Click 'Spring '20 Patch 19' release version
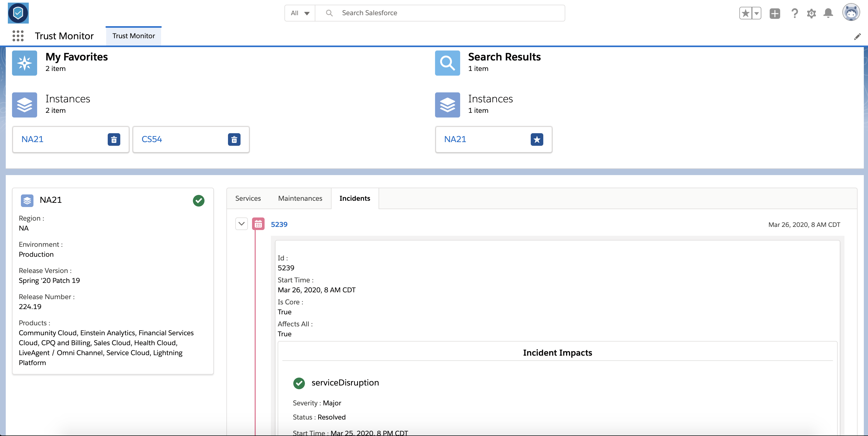Screen dimensions: 868x436 pos(49,281)
